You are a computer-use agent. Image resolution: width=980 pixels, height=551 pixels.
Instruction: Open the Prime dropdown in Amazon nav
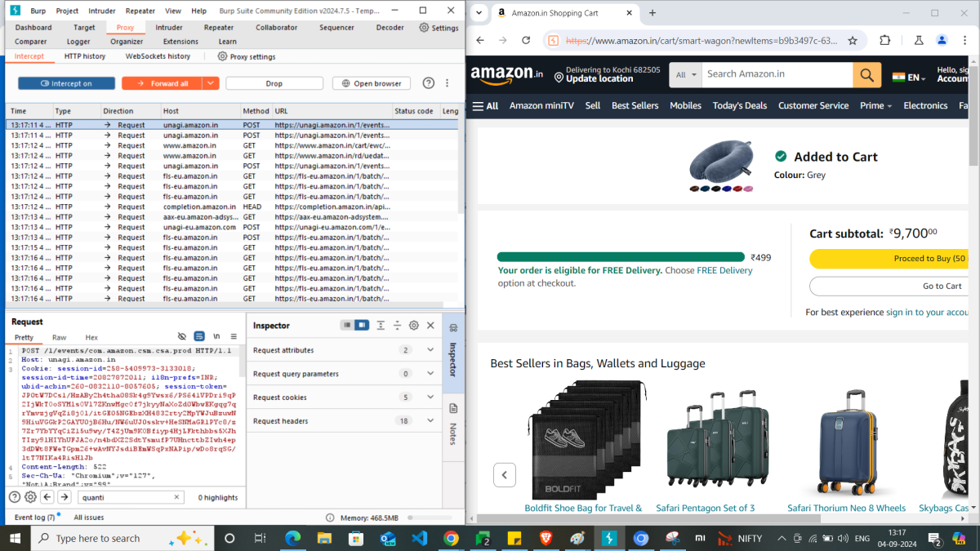pos(875,105)
